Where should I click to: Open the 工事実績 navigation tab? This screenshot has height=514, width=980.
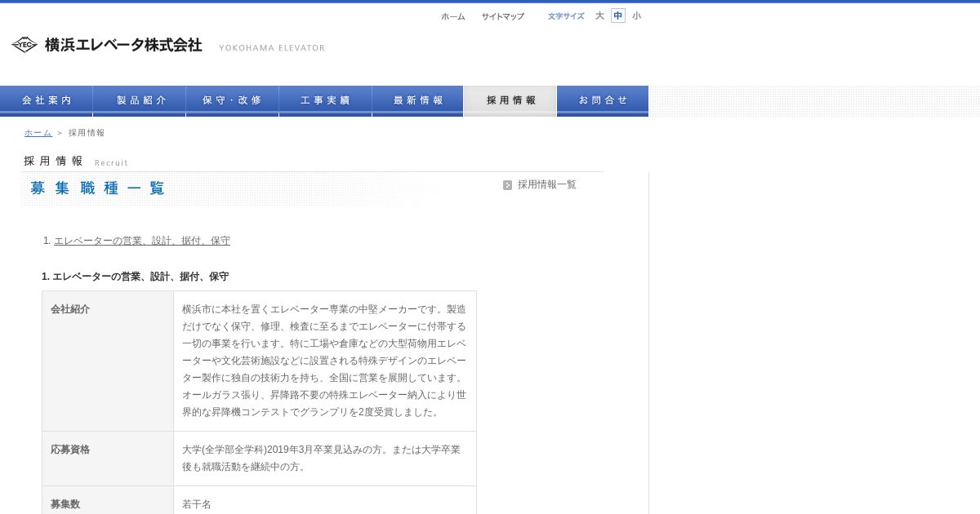326,100
